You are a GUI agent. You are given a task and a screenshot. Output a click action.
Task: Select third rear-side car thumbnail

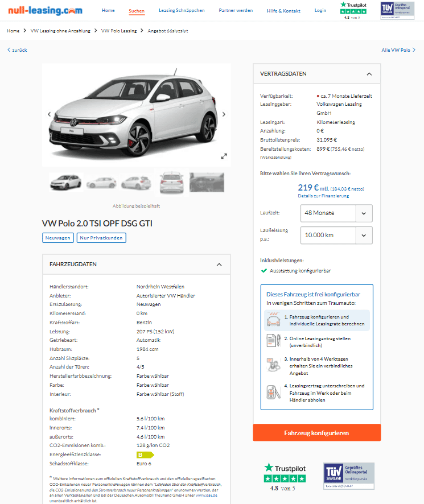pos(137,183)
